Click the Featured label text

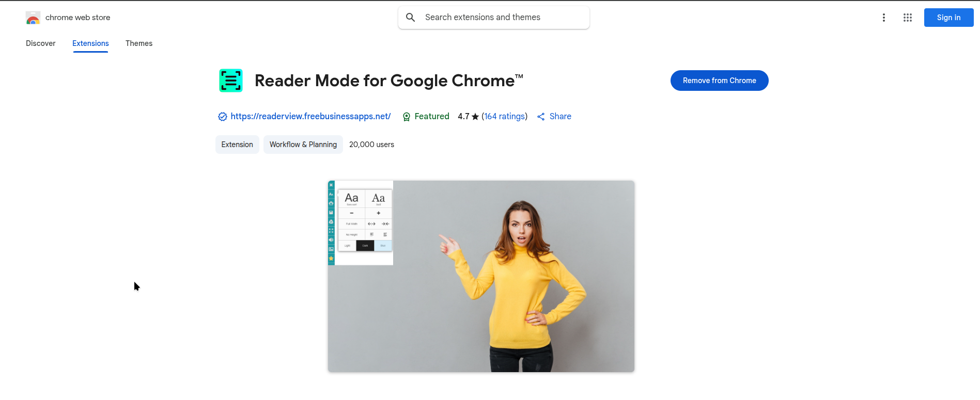432,117
